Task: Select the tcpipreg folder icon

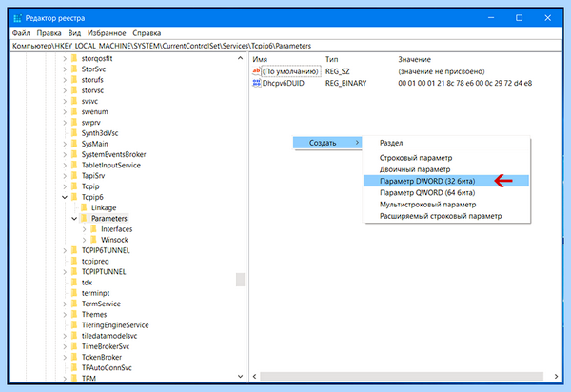Action: point(74,261)
